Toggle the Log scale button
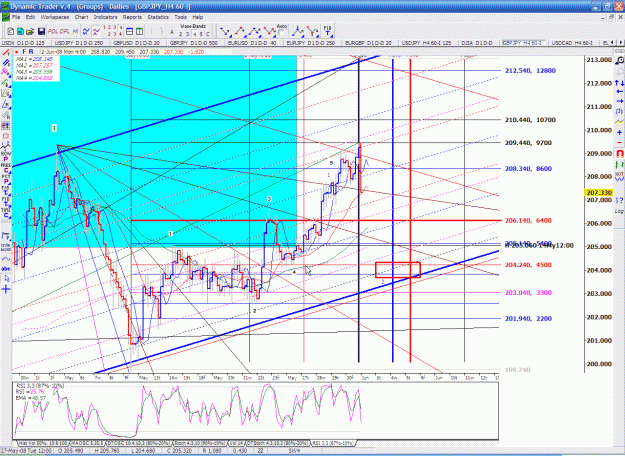Screen dimensions: 625x456 click(x=619, y=211)
